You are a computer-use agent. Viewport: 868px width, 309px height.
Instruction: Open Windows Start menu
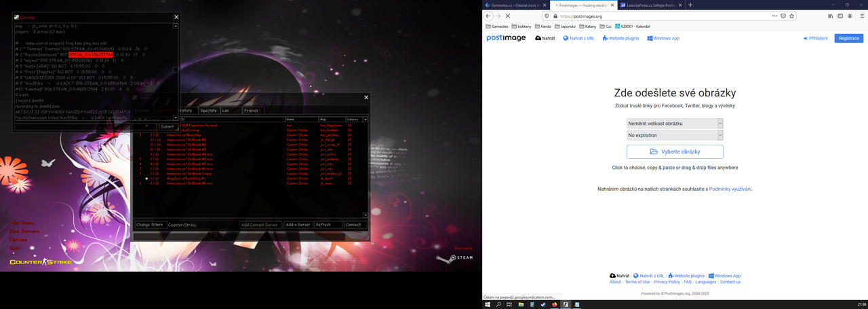(488, 304)
